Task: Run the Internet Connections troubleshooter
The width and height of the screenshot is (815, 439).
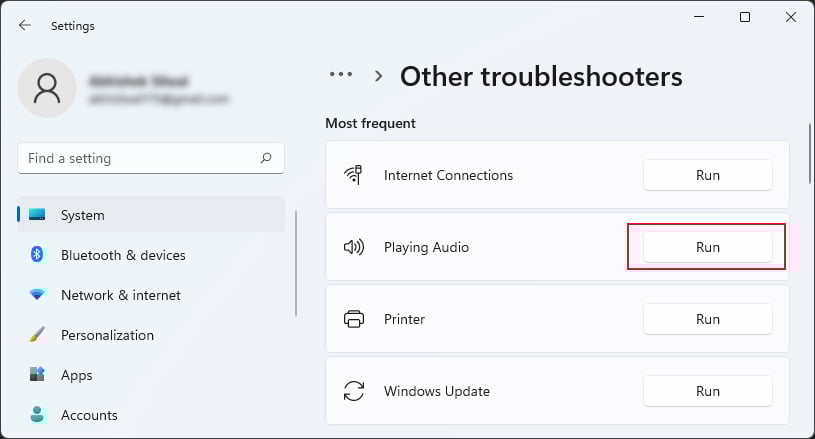Action: [x=707, y=175]
